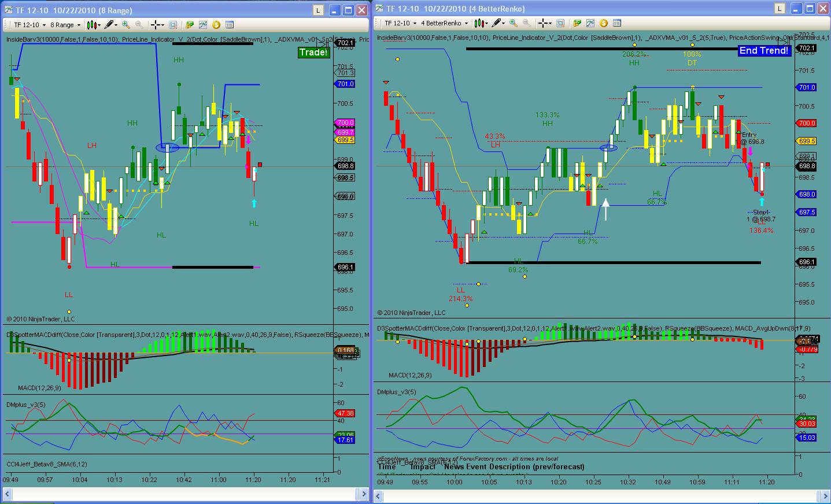
Task: Click the BetterRenko window title-bar chart icon
Action: (380, 8)
